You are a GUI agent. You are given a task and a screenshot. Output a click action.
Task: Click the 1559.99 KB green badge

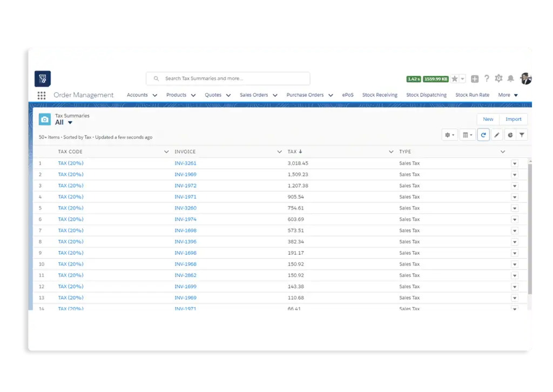pyautogui.click(x=436, y=79)
